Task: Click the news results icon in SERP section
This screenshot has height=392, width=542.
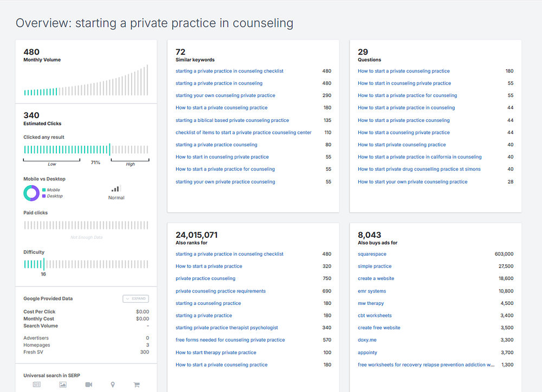Action: tap(37, 384)
